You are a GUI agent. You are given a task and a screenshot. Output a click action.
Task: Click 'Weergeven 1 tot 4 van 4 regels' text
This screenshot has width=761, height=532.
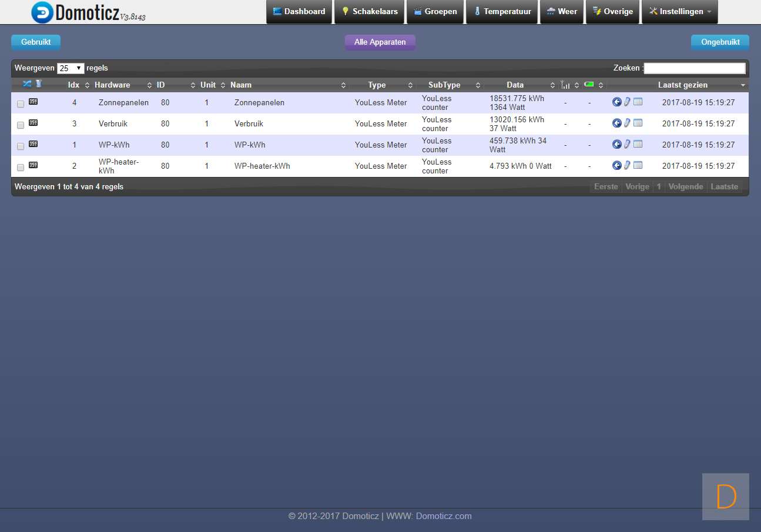tap(69, 187)
